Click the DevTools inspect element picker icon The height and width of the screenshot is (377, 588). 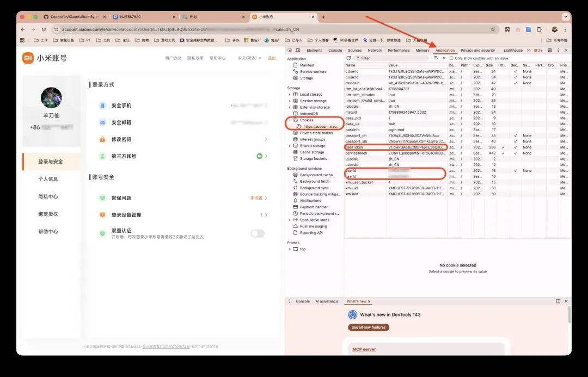click(x=290, y=51)
